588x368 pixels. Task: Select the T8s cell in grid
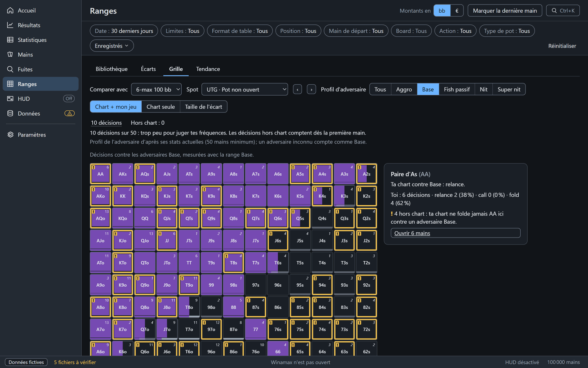234,263
